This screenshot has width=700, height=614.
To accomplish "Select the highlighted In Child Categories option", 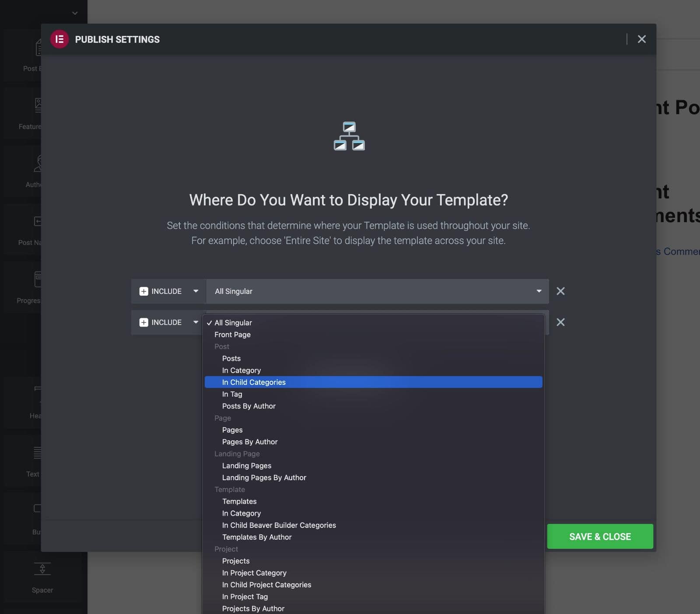I will pos(254,382).
